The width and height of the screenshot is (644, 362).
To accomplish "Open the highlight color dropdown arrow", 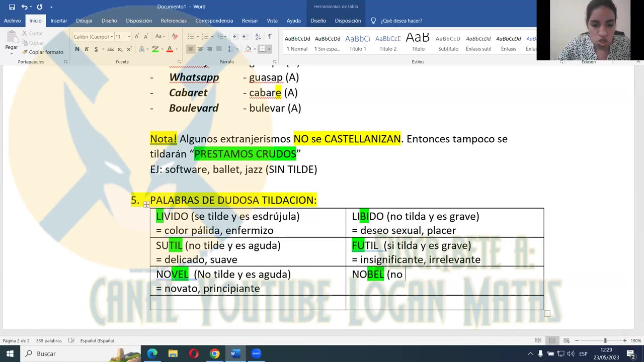I will coord(162,49).
